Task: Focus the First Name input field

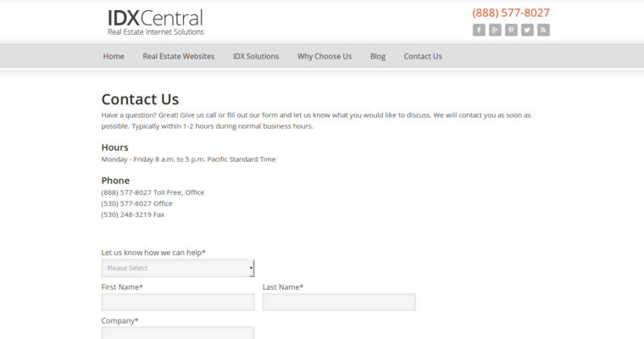Action: click(177, 302)
